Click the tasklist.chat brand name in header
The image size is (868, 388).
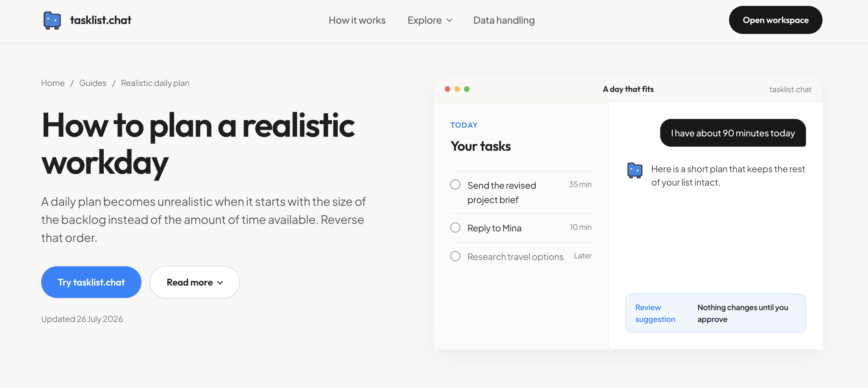pyautogui.click(x=100, y=20)
